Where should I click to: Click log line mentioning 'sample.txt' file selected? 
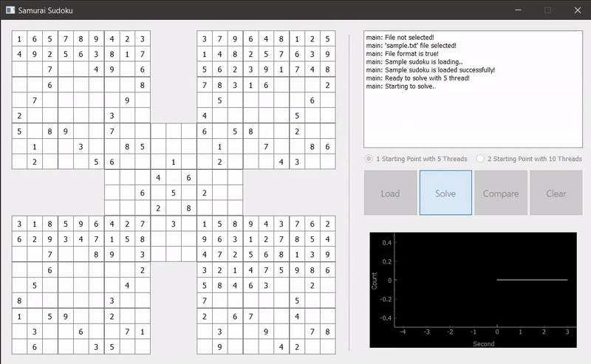pyautogui.click(x=411, y=46)
